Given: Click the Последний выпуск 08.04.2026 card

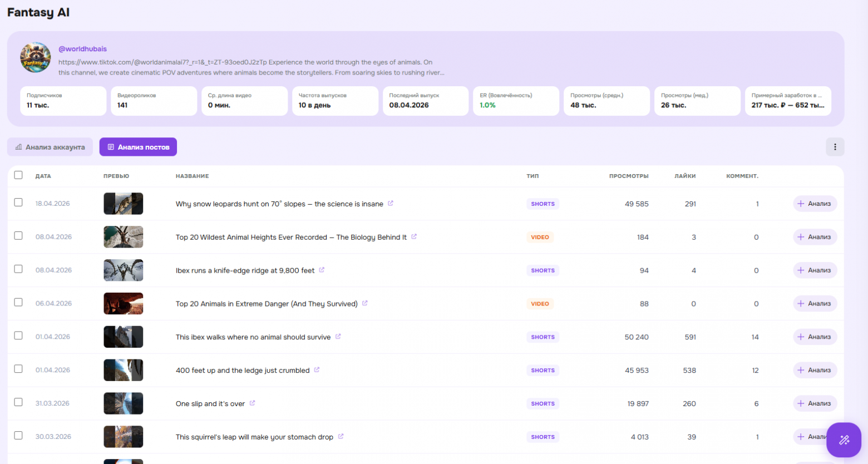Looking at the screenshot, I should point(426,101).
